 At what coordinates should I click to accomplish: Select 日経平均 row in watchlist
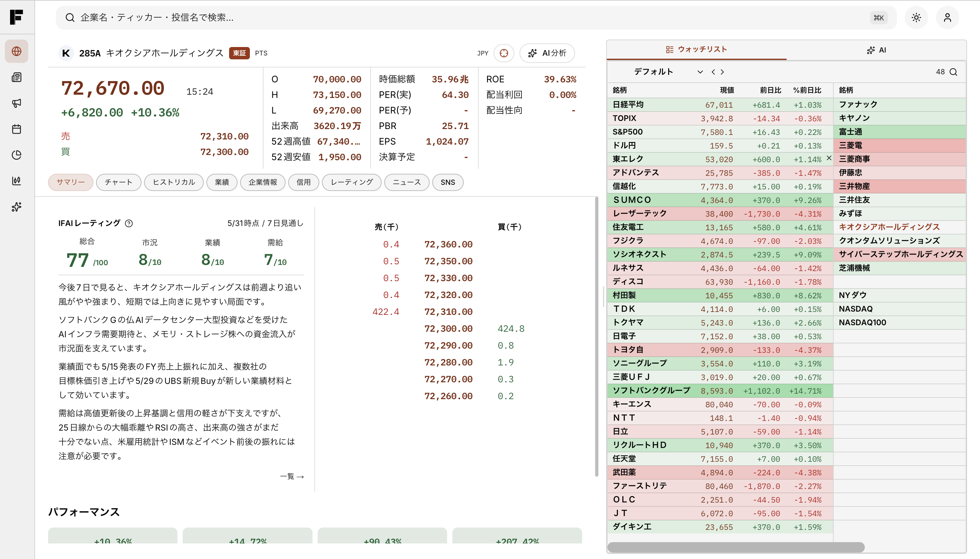point(720,105)
